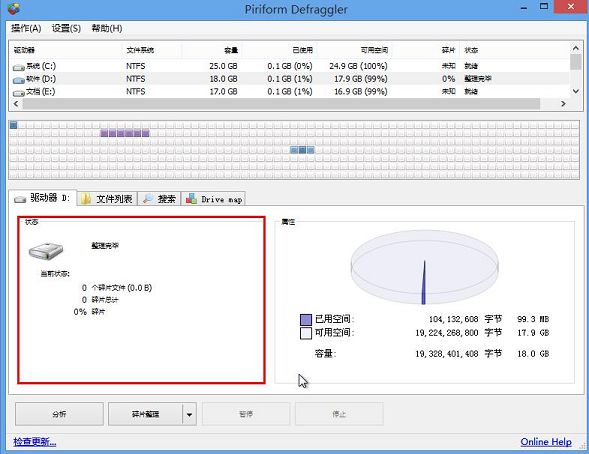Click the magnifier icon on 搜索 tab
The height and width of the screenshot is (454, 589).
148,199
